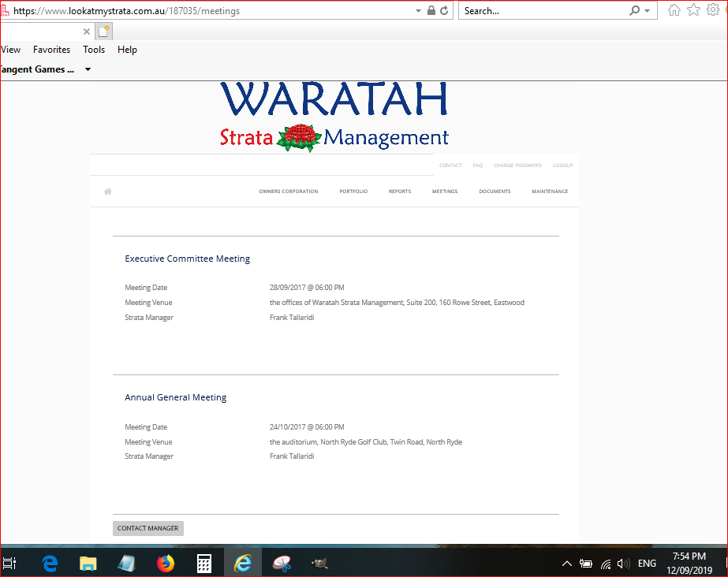Click the home icon in site navigation
Image resolution: width=728 pixels, height=577 pixels.
(x=108, y=192)
